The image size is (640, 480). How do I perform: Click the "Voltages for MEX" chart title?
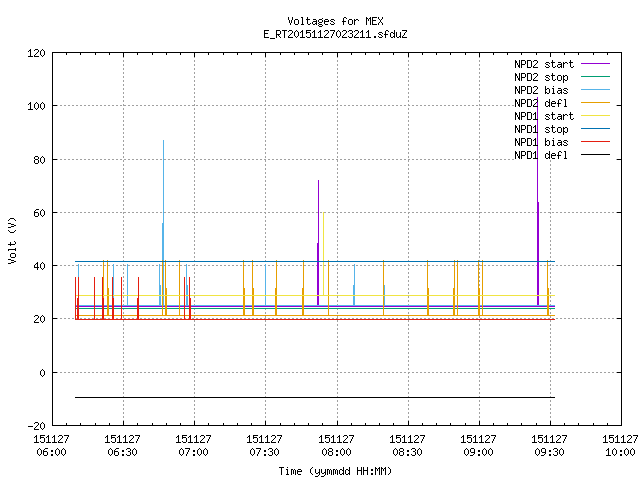pyautogui.click(x=336, y=21)
